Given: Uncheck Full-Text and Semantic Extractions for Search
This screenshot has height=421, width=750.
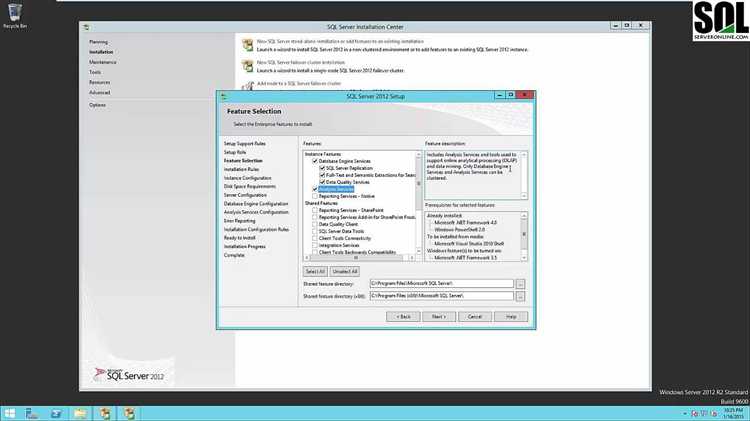Looking at the screenshot, I should pos(322,175).
